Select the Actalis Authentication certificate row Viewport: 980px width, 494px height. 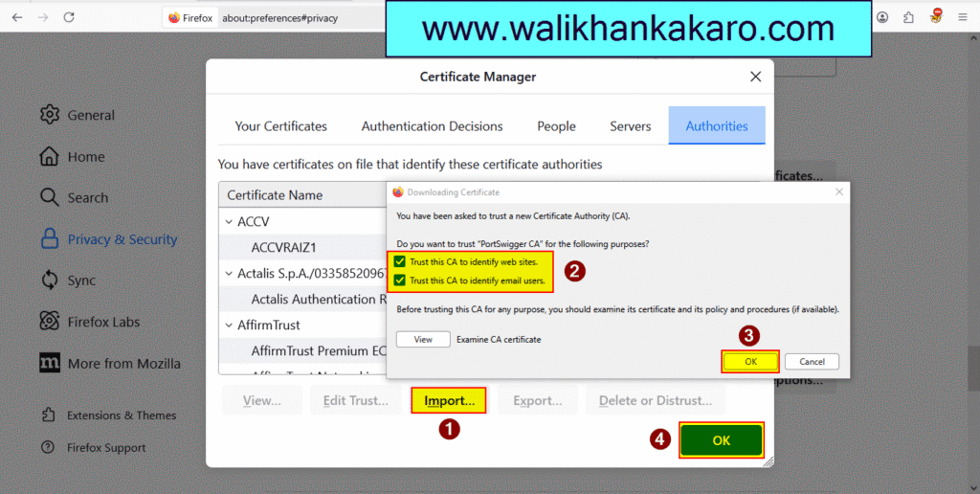point(302,300)
